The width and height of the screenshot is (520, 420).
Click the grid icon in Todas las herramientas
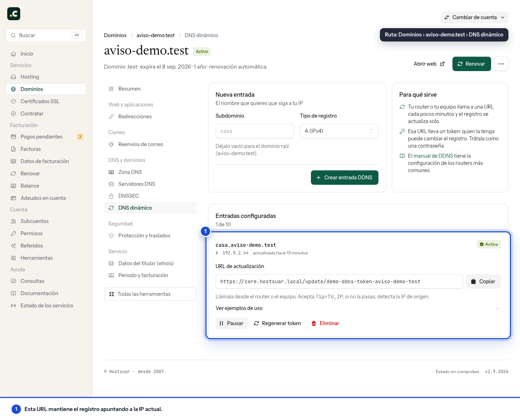coord(112,294)
